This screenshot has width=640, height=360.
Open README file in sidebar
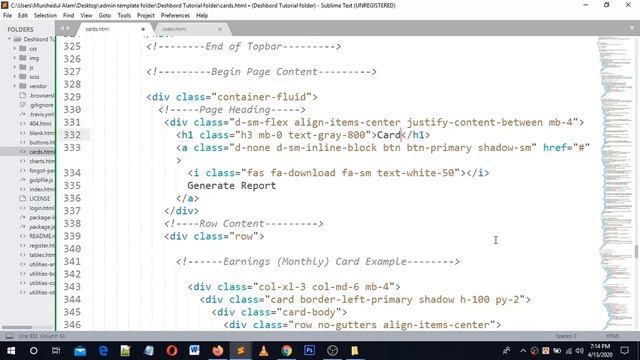click(41, 236)
